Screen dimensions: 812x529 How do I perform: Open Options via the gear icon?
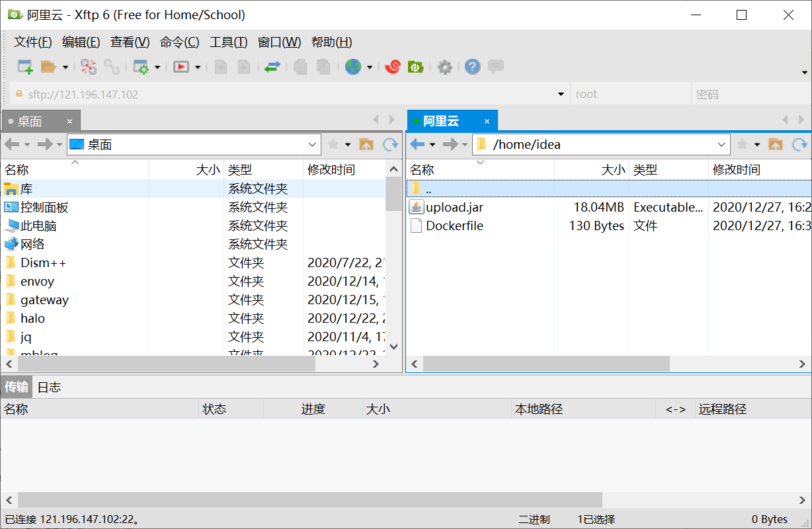coord(445,67)
